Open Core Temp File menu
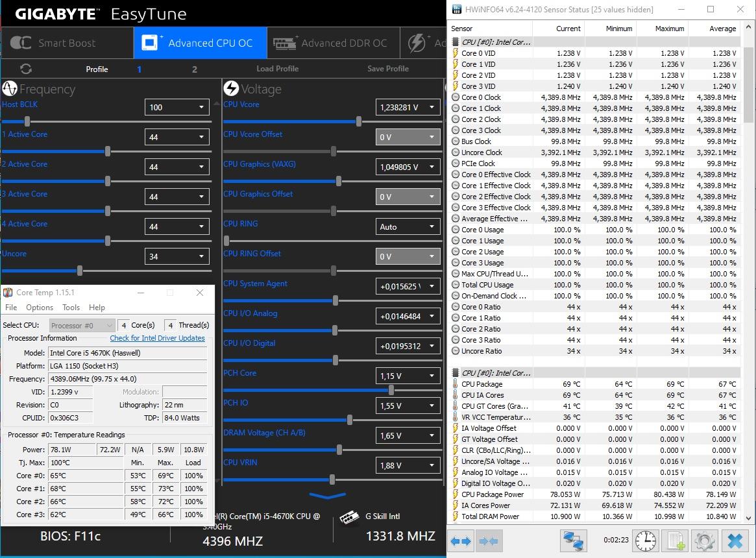Image resolution: width=756 pixels, height=558 pixels. tap(11, 307)
